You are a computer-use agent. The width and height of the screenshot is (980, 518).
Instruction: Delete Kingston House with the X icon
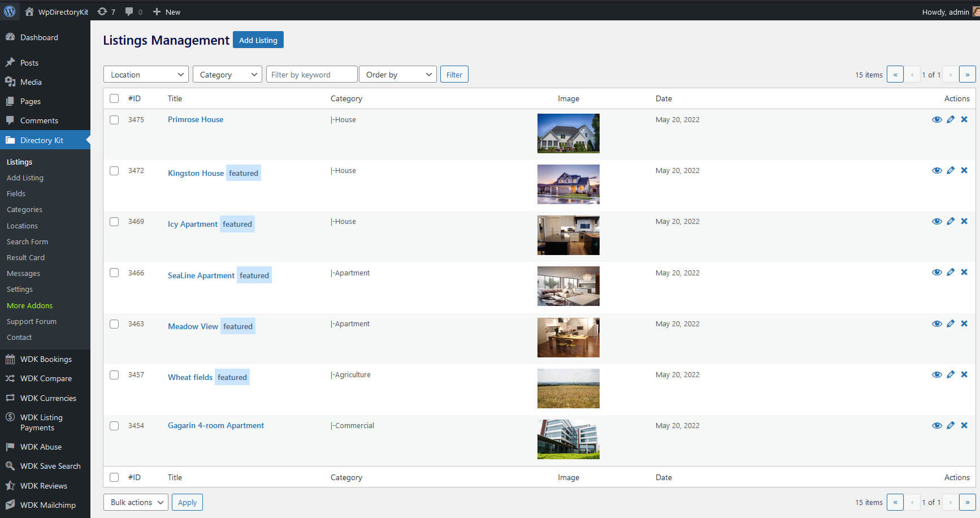tap(964, 170)
